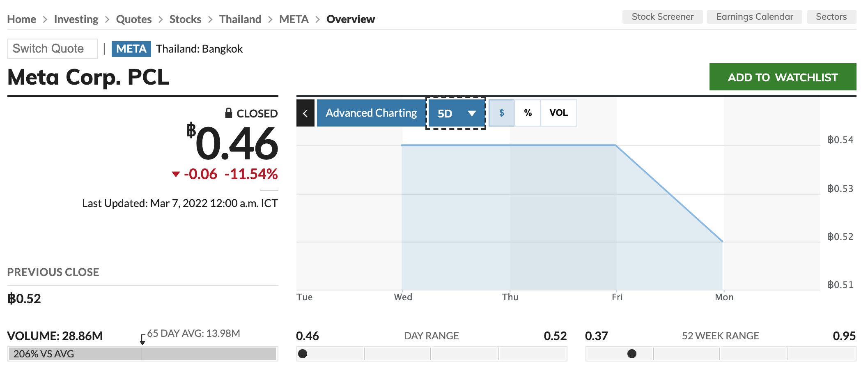Open the Sectors page
This screenshot has height=373, width=868.
pos(831,17)
